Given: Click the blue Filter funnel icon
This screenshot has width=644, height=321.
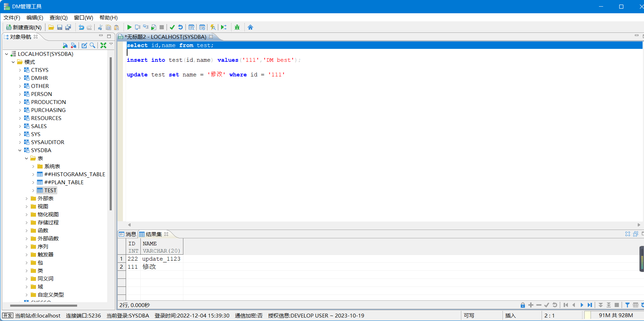Looking at the screenshot, I should tap(627, 305).
